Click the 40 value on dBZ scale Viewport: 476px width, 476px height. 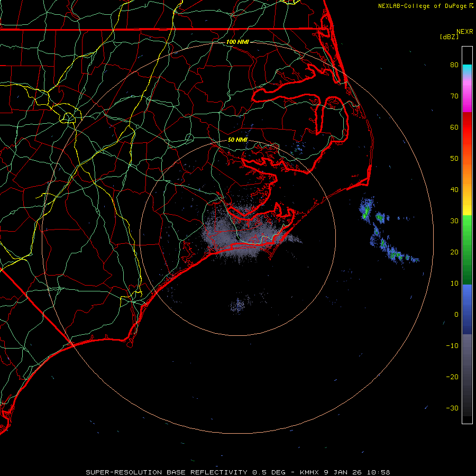click(x=454, y=189)
